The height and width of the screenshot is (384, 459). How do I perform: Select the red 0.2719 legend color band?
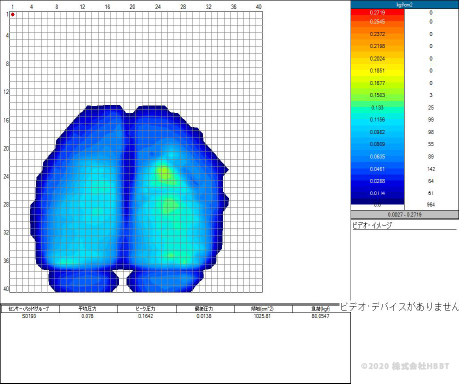coord(377,13)
